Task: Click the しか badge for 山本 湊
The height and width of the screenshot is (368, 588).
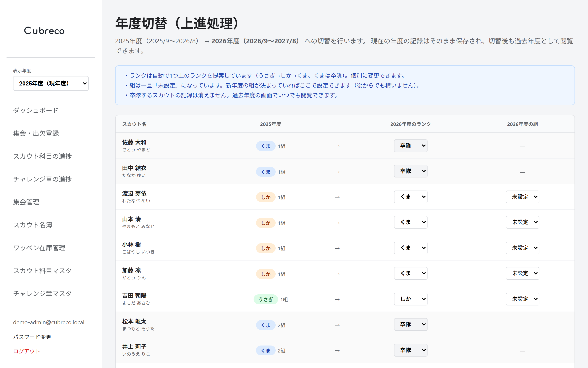Action: pos(266,223)
